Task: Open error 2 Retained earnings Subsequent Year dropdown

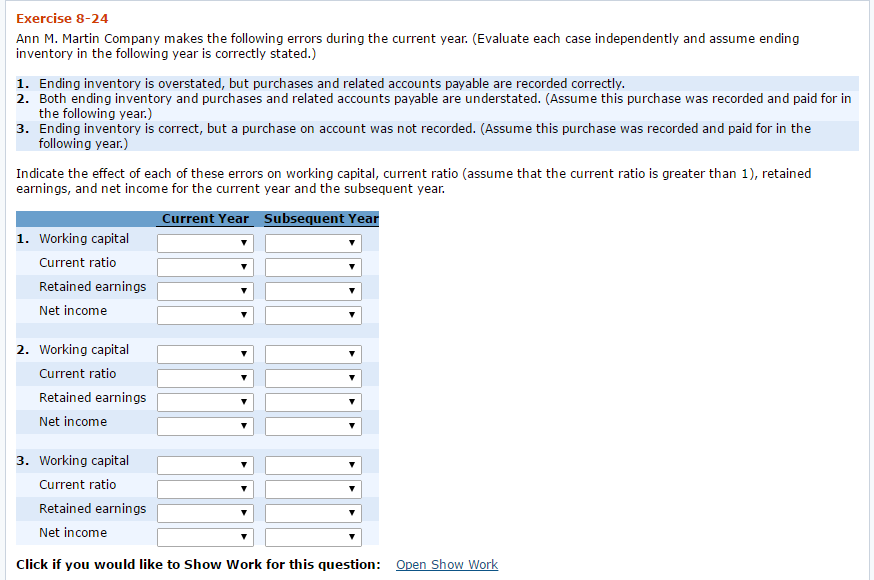Action: (x=313, y=402)
